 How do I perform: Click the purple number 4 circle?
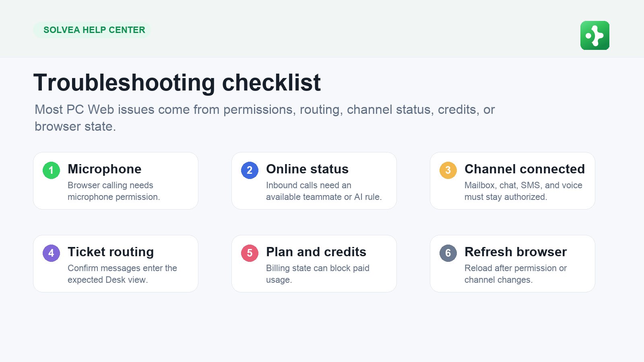tap(51, 253)
